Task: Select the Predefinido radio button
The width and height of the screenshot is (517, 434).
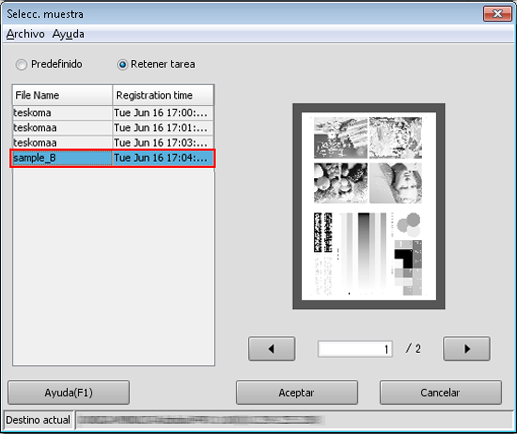Action: coord(21,64)
